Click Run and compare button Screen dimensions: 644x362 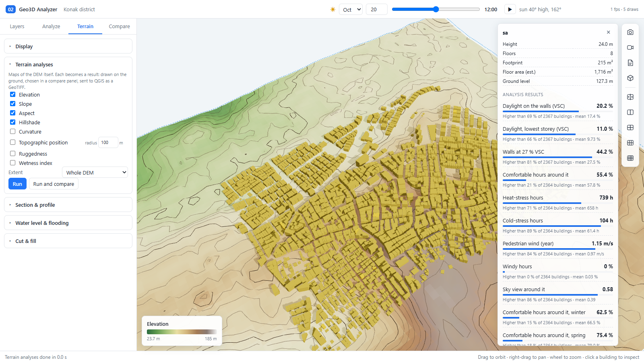54,184
